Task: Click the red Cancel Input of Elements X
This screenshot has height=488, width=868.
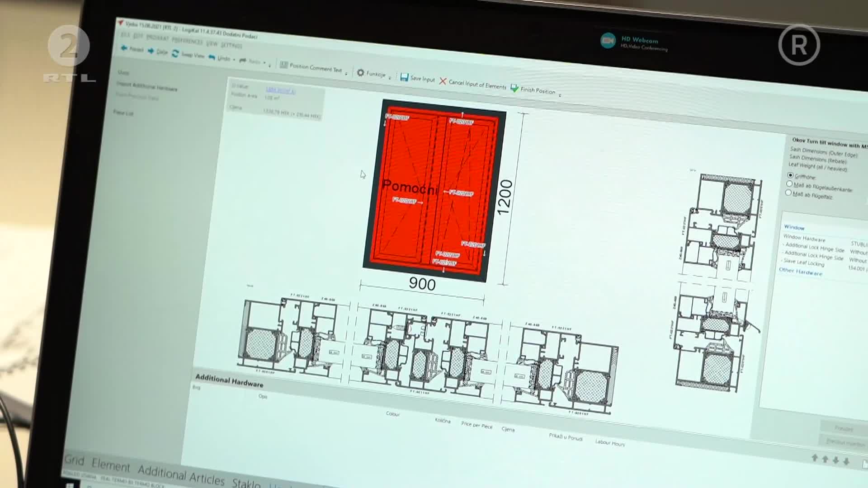Action: 443,81
